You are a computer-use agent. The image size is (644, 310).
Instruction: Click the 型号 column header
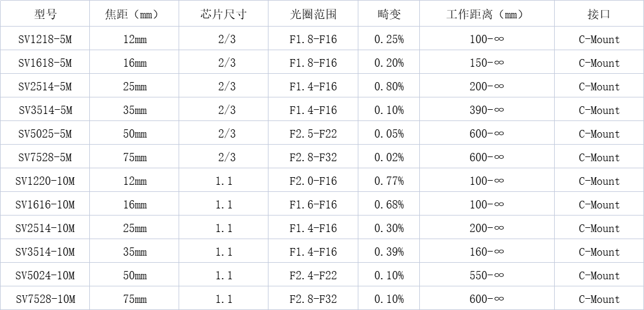pos(45,14)
